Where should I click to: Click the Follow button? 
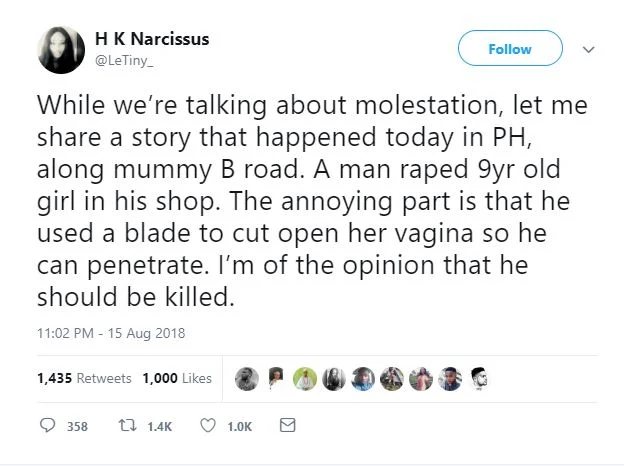coord(509,49)
